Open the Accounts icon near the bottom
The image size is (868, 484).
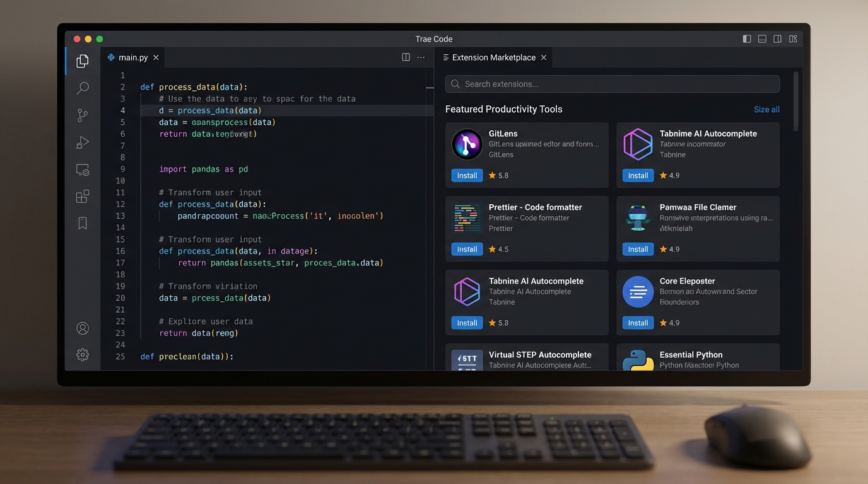[82, 328]
